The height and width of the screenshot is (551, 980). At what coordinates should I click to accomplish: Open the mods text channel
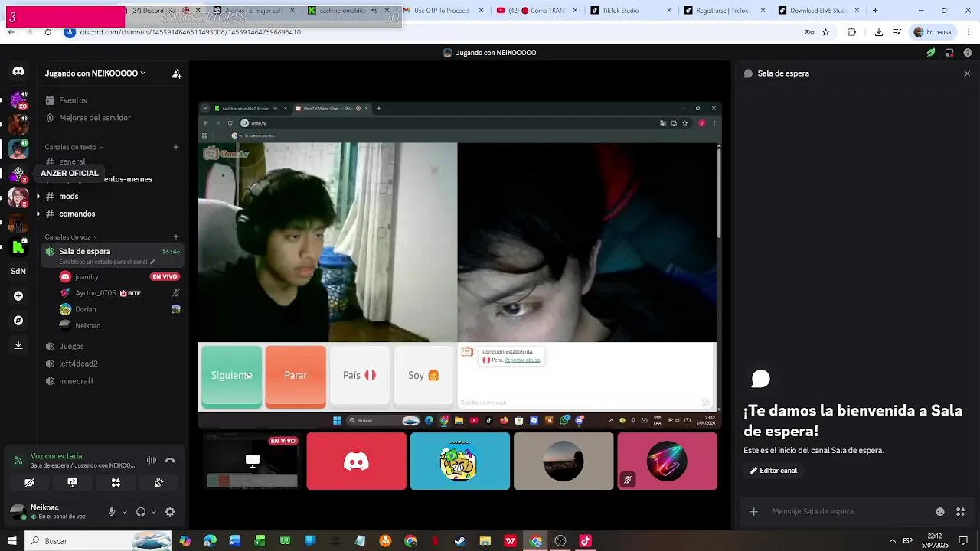[x=111, y=197]
